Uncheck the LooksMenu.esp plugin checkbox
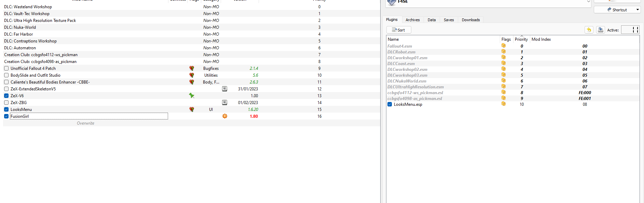This screenshot has height=203, width=644. coord(389,104)
